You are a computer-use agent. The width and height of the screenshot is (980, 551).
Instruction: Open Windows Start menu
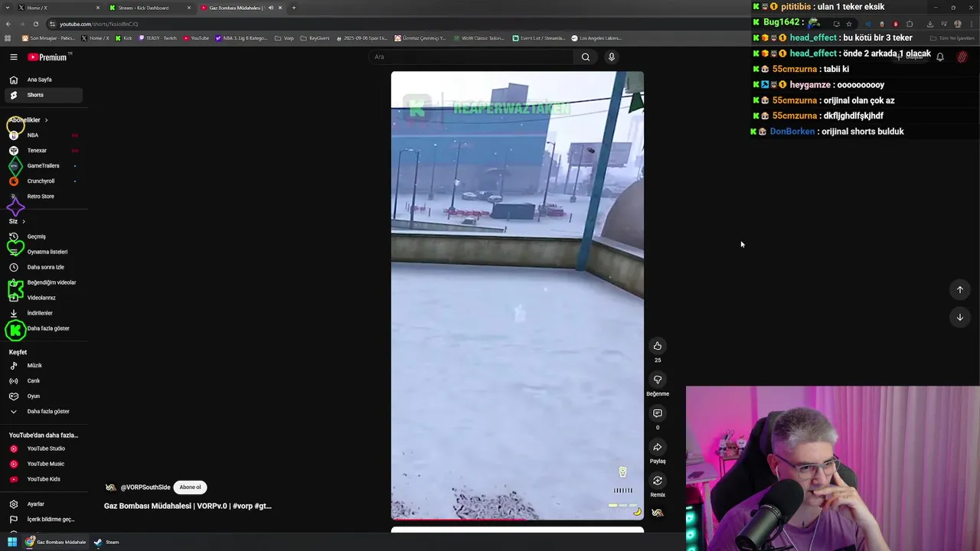pyautogui.click(x=12, y=542)
